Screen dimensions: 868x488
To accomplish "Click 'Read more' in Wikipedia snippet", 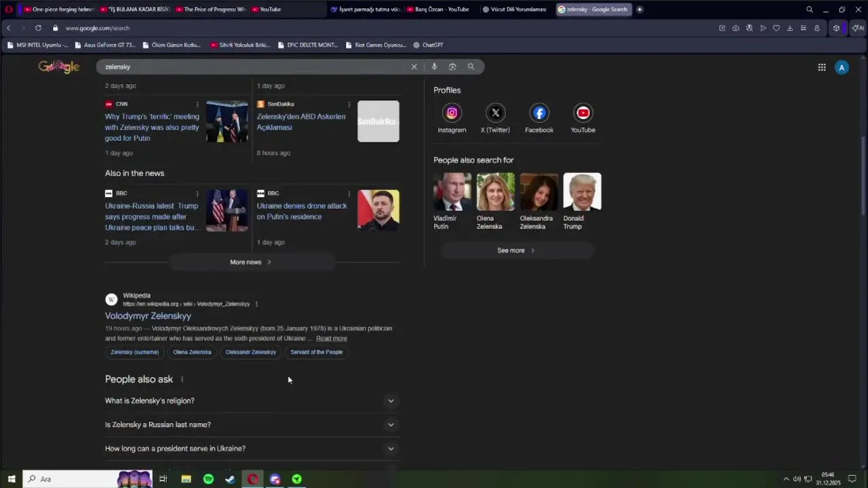I will (332, 338).
